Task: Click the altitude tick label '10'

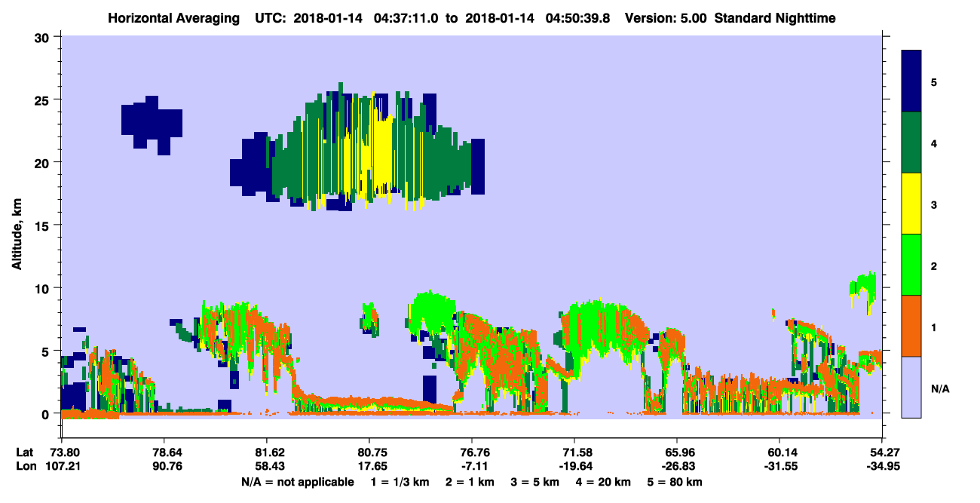Action: [44, 288]
